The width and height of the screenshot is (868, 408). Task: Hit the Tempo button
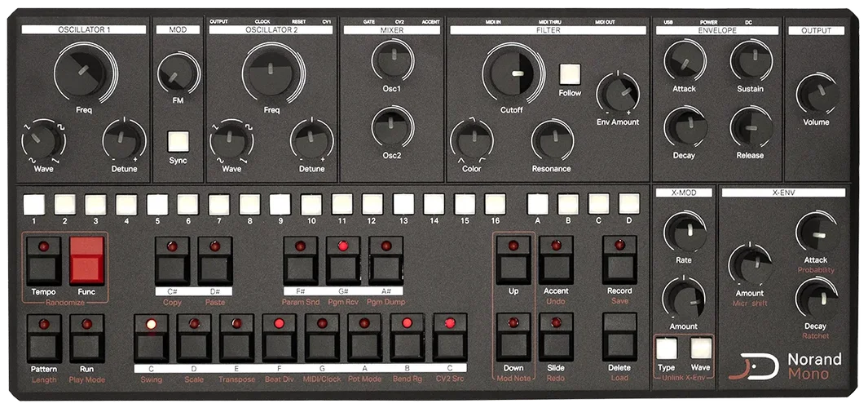coord(44,261)
